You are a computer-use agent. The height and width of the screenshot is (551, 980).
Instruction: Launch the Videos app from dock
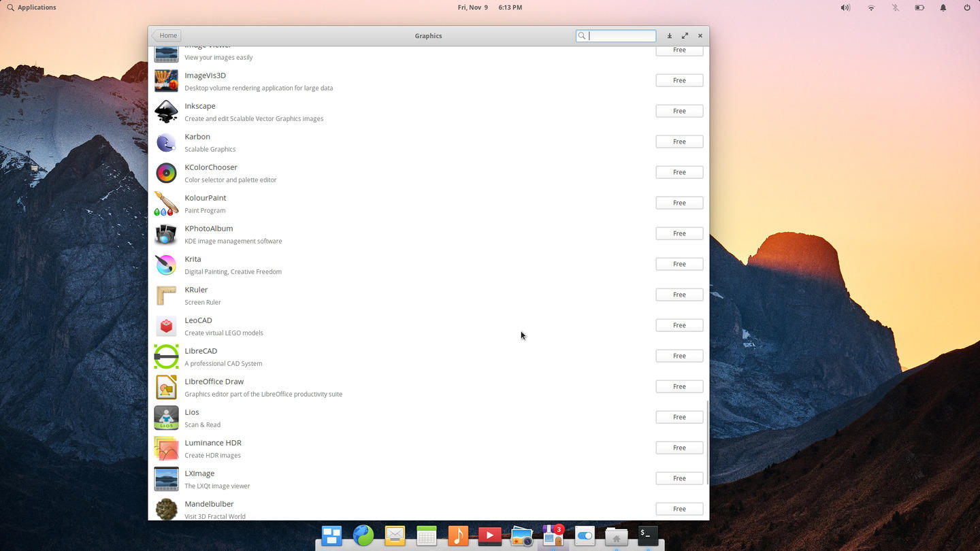pyautogui.click(x=489, y=536)
